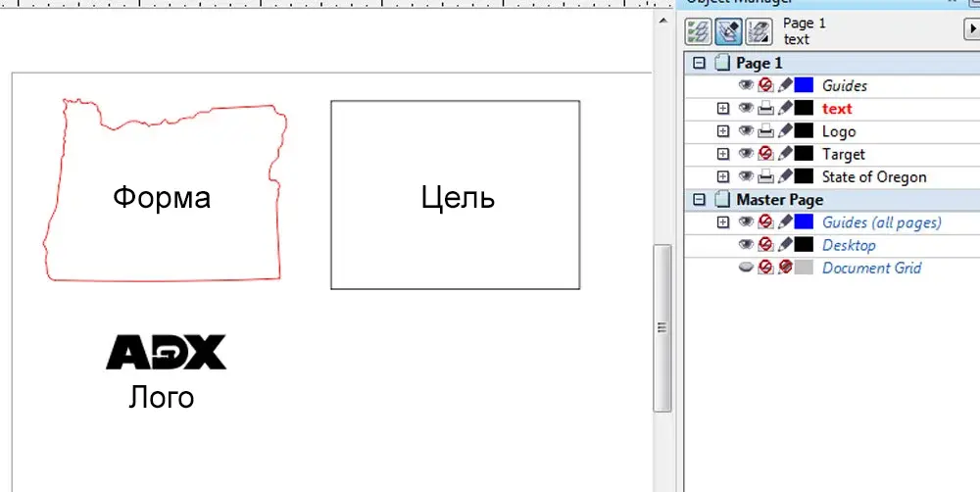The width and height of the screenshot is (980, 492).
Task: Click the pencil lock icon for Guides layer
Action: click(785, 85)
